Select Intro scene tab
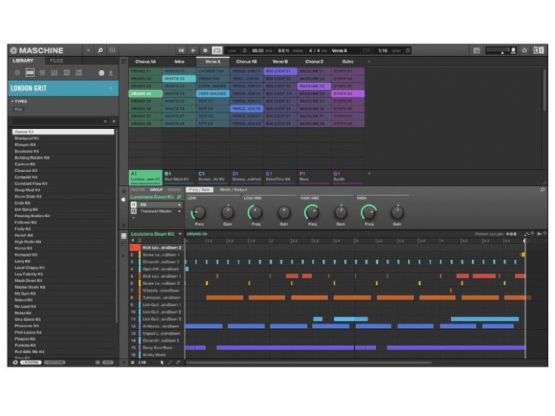Screen dimensions: 555x416 tap(179, 62)
